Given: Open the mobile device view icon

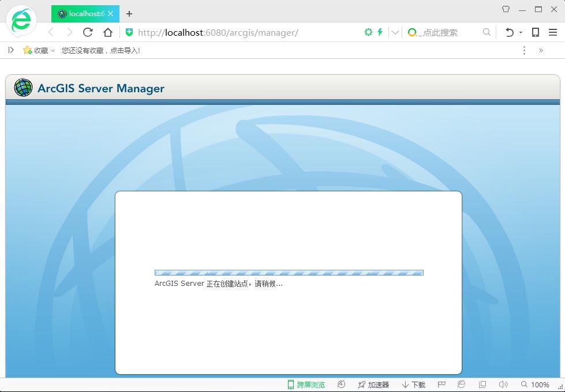Looking at the screenshot, I should [536, 32].
